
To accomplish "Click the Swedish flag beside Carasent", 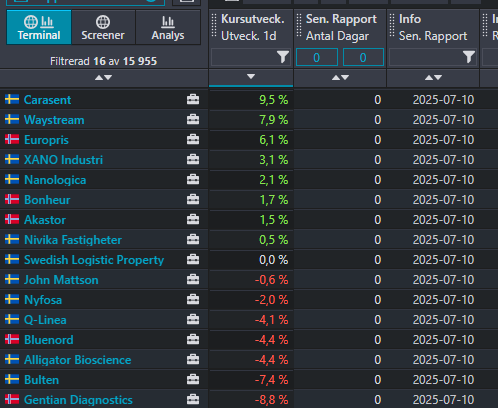I will 12,99.
